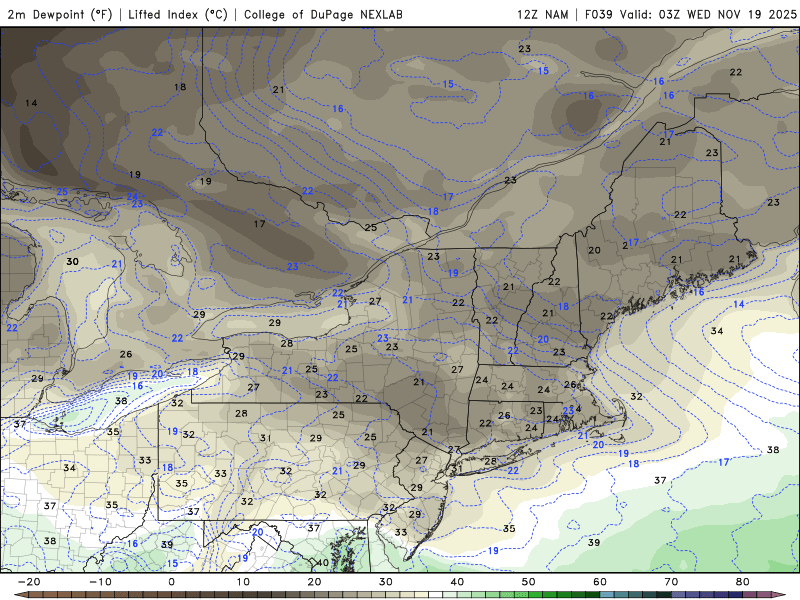Click the '2m Dewpoint (°F)' title text
The height and width of the screenshot is (600, 800).
[x=60, y=14]
